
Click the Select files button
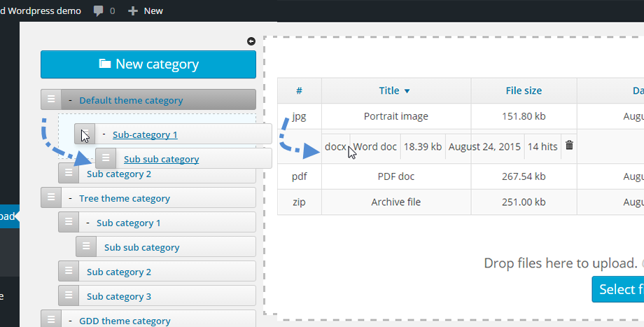[x=618, y=289]
